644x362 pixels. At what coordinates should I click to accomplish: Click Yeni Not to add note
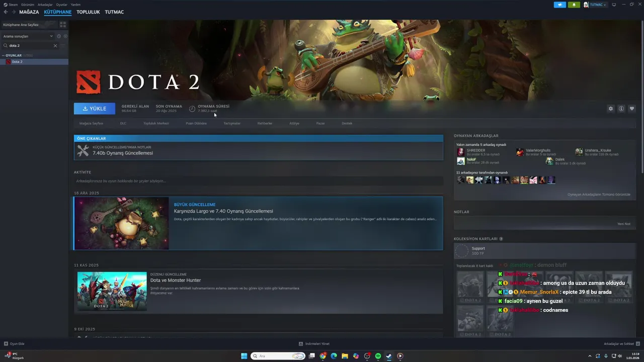pyautogui.click(x=624, y=224)
